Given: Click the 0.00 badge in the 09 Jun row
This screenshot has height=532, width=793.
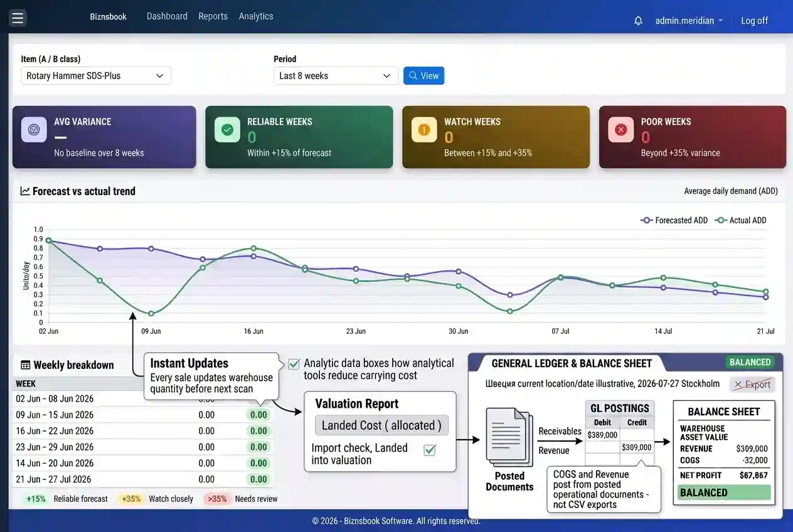Looking at the screenshot, I should coord(258,415).
